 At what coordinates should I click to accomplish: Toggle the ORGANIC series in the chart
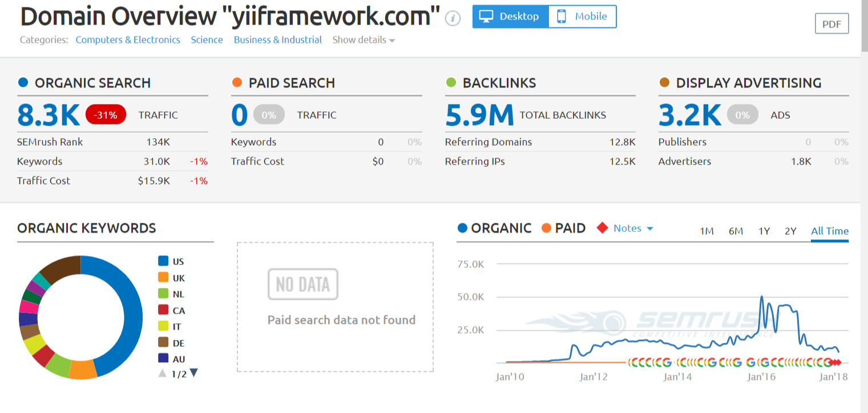(494, 228)
